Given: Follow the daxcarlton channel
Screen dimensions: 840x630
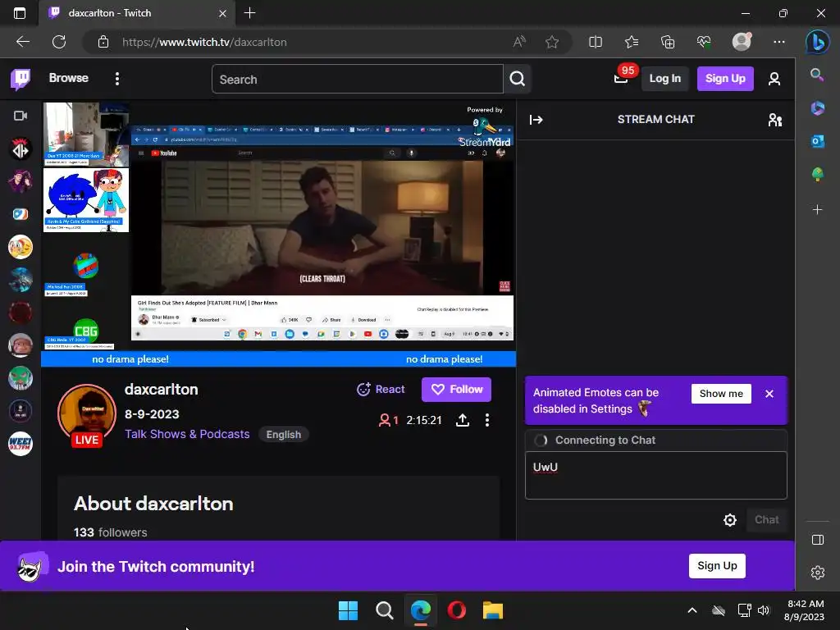Looking at the screenshot, I should pos(456,390).
